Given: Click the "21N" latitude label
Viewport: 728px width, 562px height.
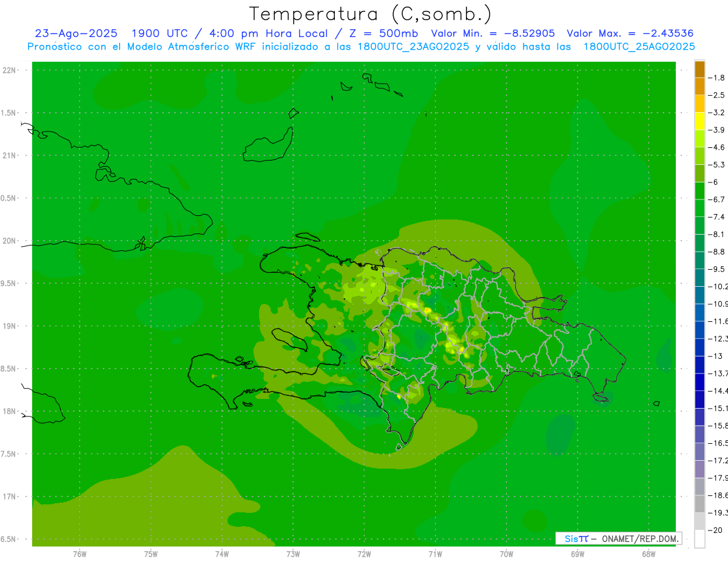Looking at the screenshot, I should click(x=10, y=155).
